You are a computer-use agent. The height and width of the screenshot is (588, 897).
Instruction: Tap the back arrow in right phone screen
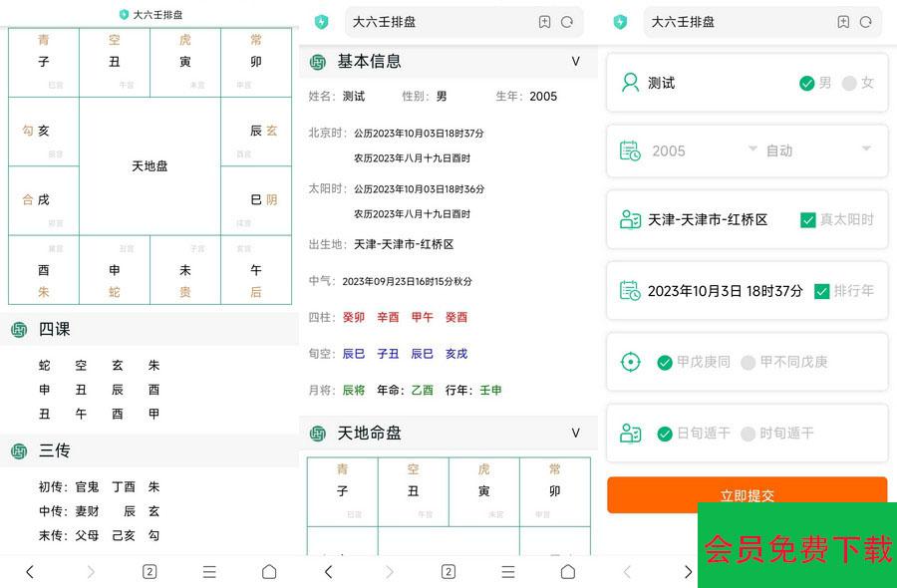click(628, 571)
